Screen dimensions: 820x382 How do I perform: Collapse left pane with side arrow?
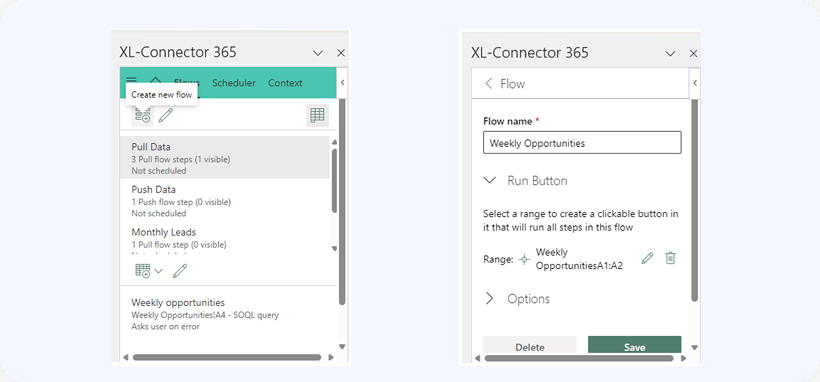coord(343,82)
